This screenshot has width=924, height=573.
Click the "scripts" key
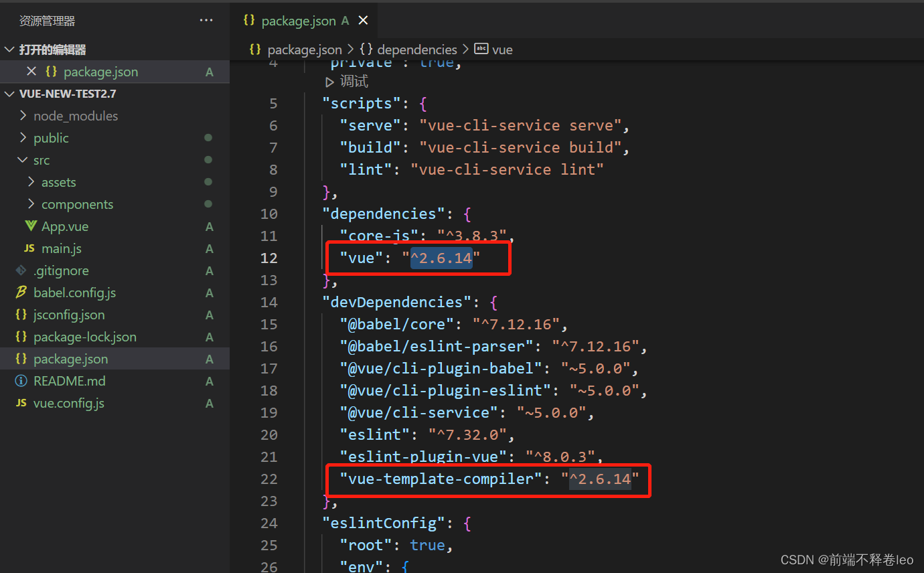(x=362, y=103)
